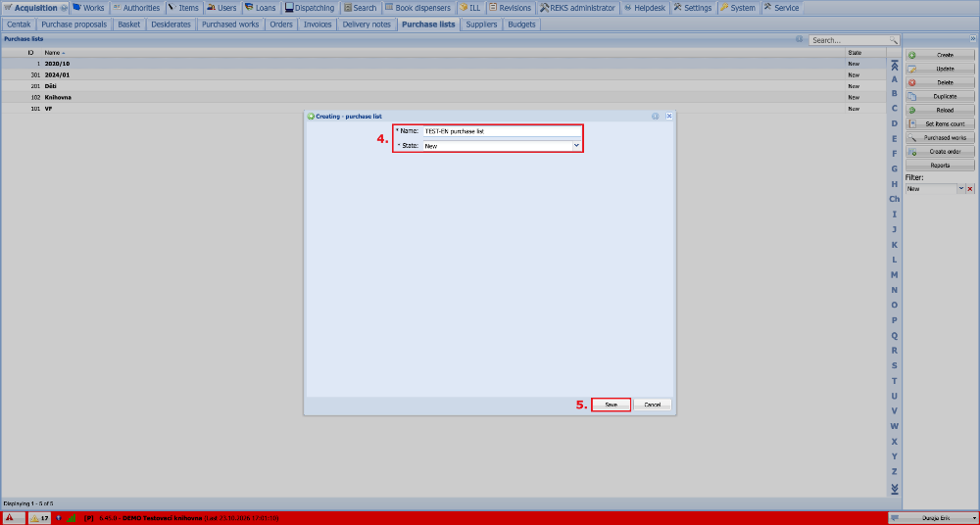Jump to top of the alphabet index
Image resolution: width=980 pixels, height=525 pixels.
(895, 65)
